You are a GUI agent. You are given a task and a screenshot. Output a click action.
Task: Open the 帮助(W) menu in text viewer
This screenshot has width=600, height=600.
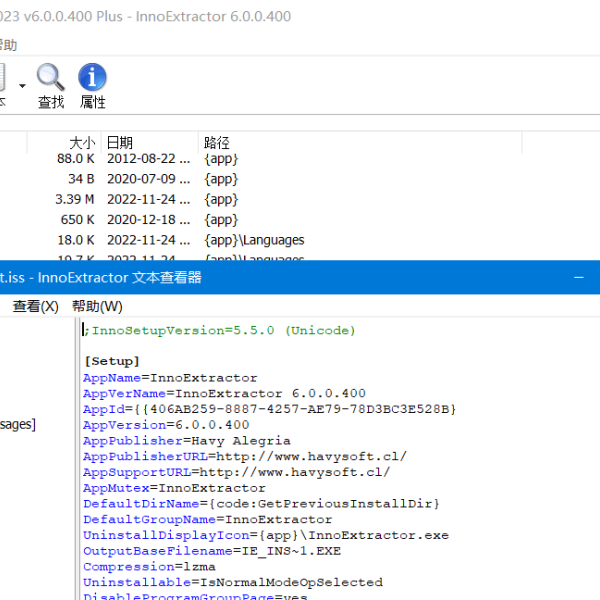(97, 306)
